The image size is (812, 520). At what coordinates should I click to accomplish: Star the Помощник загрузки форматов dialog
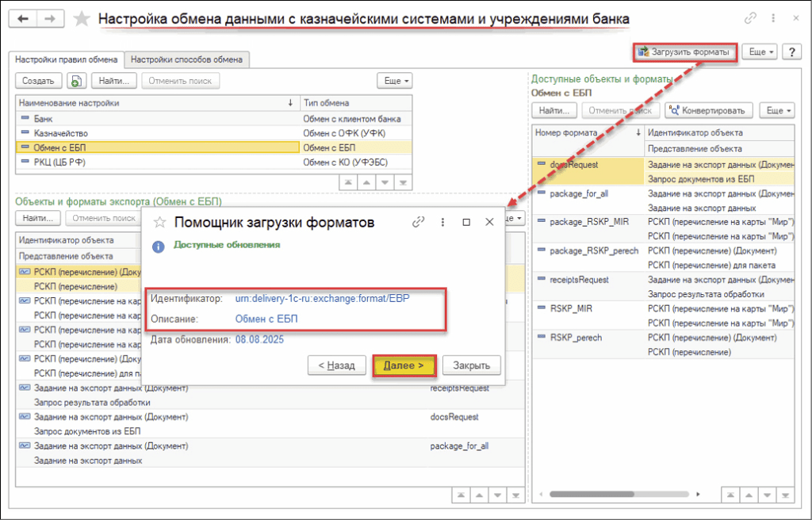(x=159, y=223)
